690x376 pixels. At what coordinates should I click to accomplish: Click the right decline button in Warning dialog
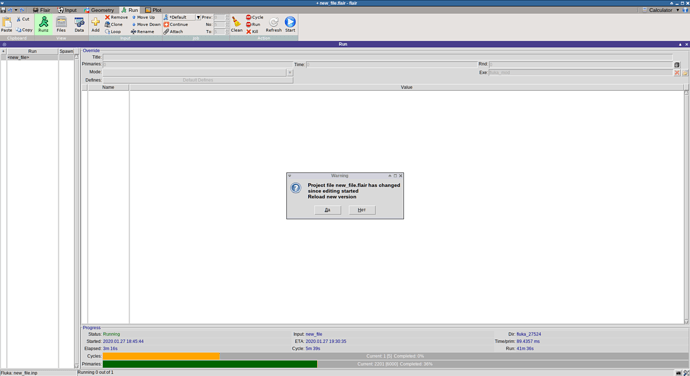pos(362,210)
